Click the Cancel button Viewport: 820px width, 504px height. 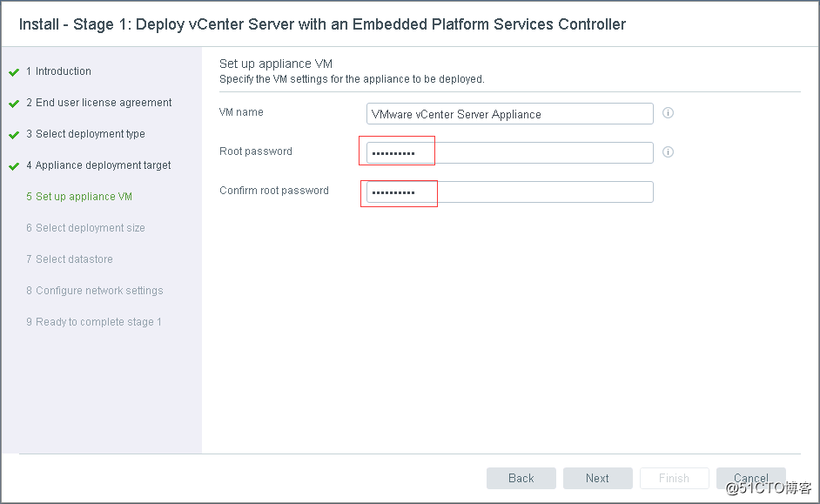pos(751,479)
